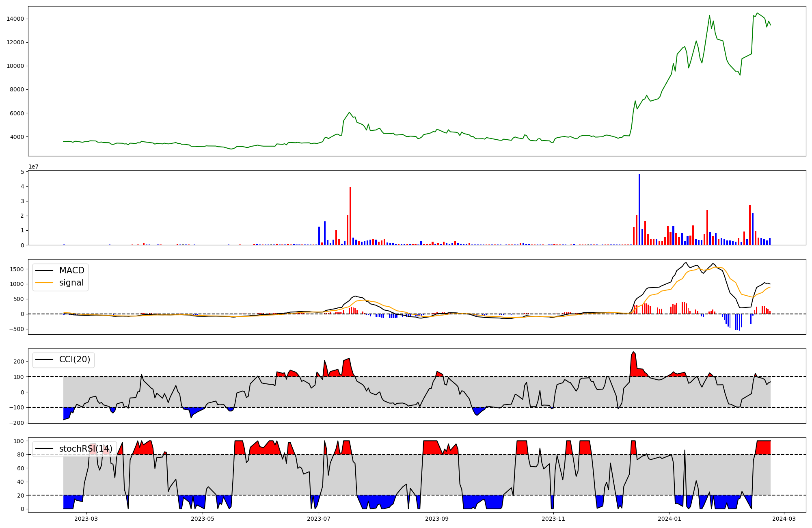Click the tallest blue volume bar
This screenshot has height=528, width=812.
pyautogui.click(x=639, y=209)
